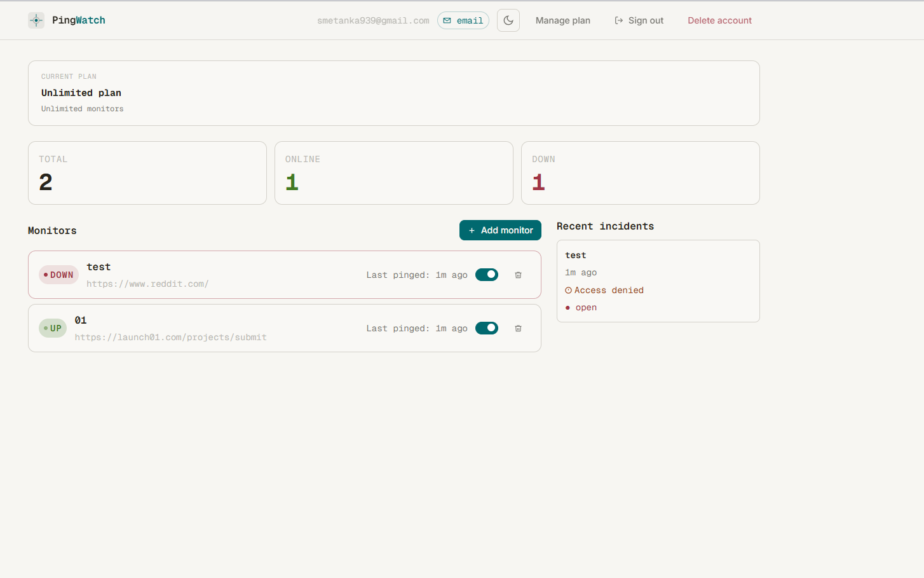Click the Access denied warning icon

coord(568,290)
